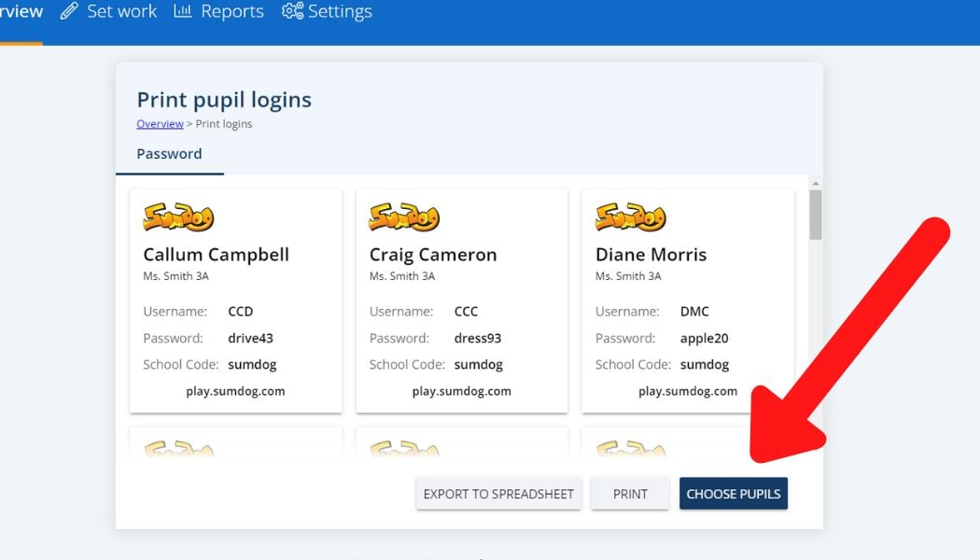Click play.sumdog.com on Diane Morris's card

coord(688,390)
